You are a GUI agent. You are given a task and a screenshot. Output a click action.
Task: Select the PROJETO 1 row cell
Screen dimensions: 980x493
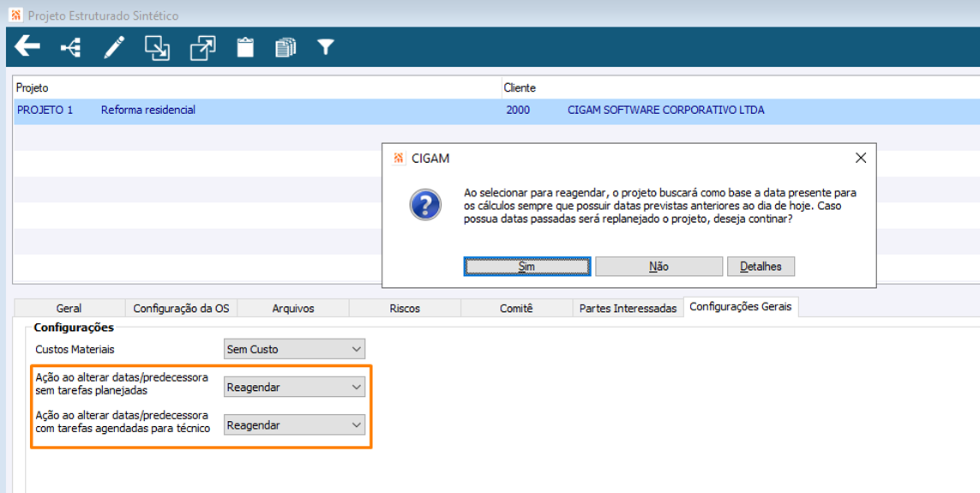(x=45, y=110)
